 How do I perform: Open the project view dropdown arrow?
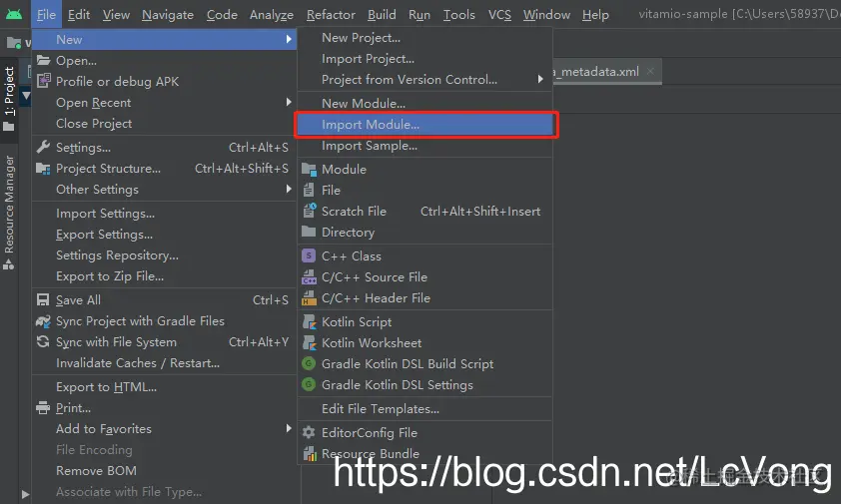[x=26, y=97]
